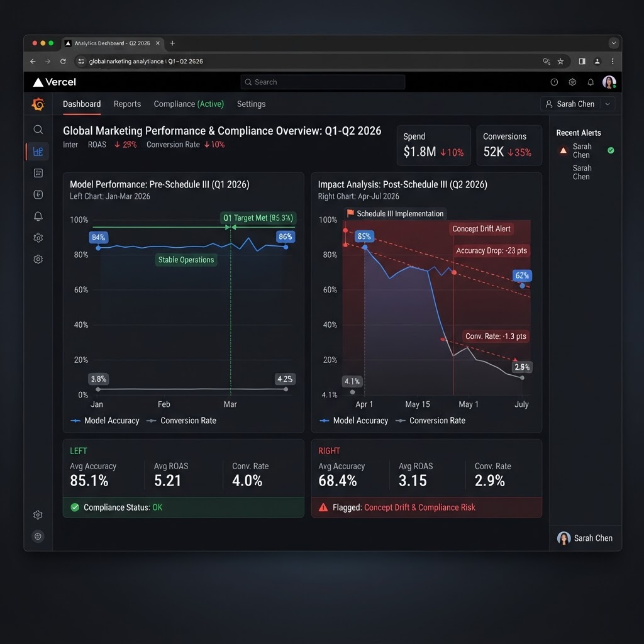Click the Search input field

tap(323, 82)
